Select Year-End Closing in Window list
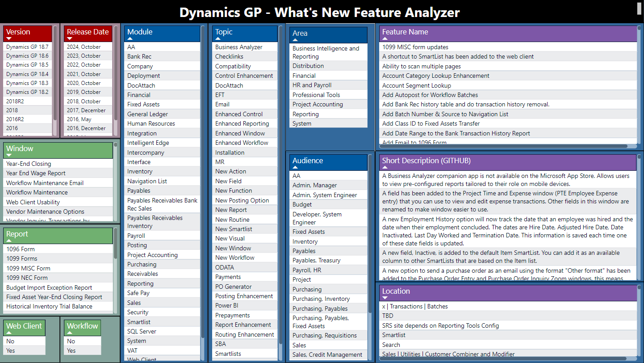This screenshot has width=644, height=363. pyautogui.click(x=58, y=164)
